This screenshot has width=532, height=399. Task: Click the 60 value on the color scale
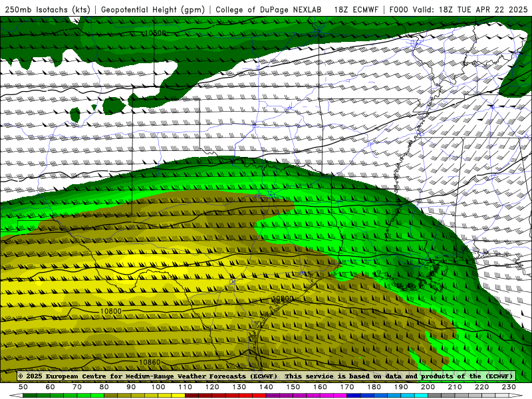[x=50, y=387]
